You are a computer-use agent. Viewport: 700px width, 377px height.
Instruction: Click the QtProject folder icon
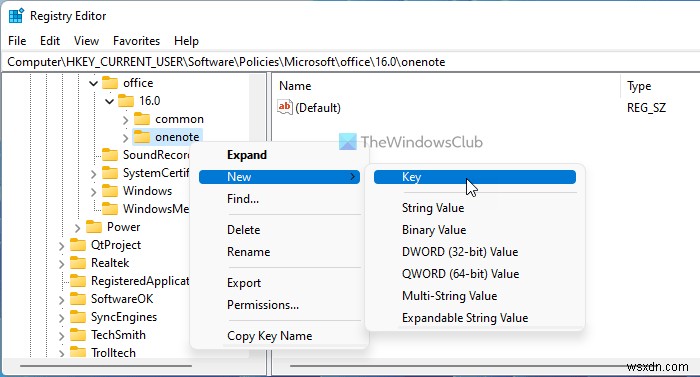coord(78,245)
